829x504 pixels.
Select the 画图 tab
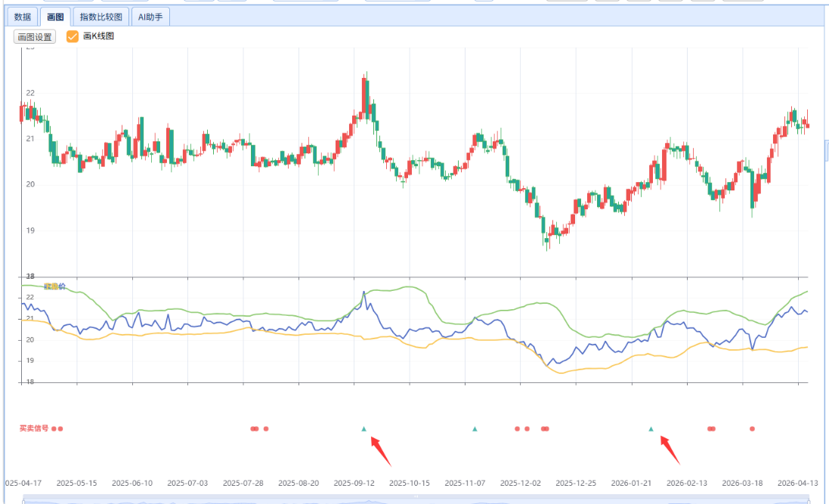[55, 17]
